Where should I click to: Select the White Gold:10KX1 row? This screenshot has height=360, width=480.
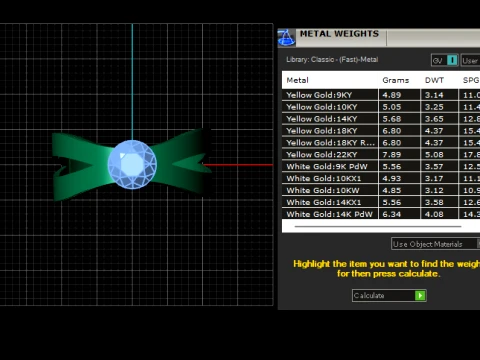[381, 179]
